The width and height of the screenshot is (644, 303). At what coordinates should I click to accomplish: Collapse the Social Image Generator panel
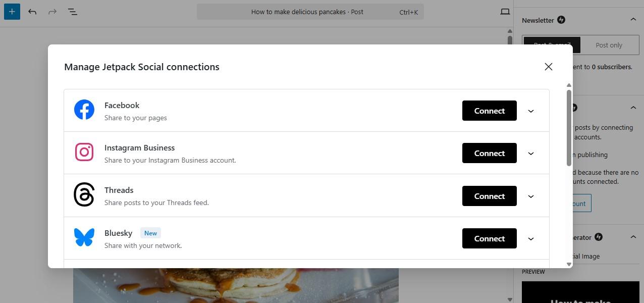[633, 237]
